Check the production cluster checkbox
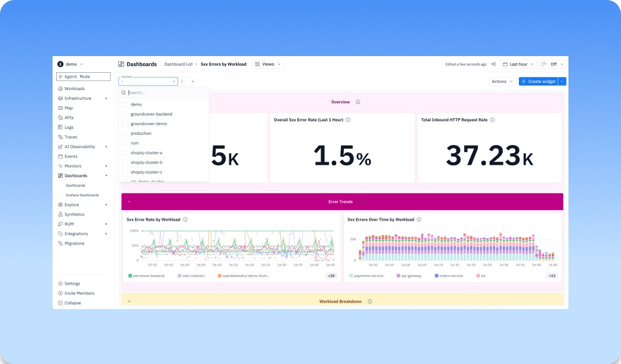 click(x=125, y=133)
